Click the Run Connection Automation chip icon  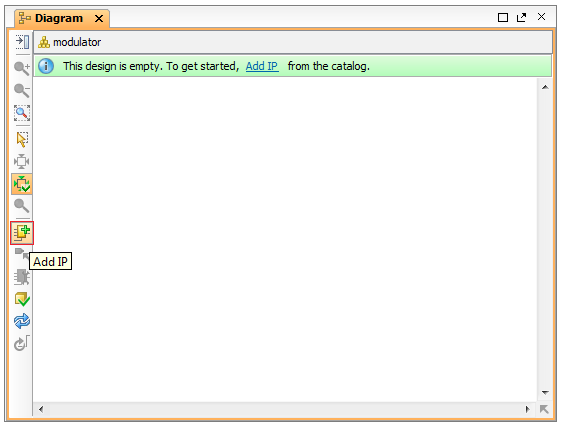tap(22, 277)
